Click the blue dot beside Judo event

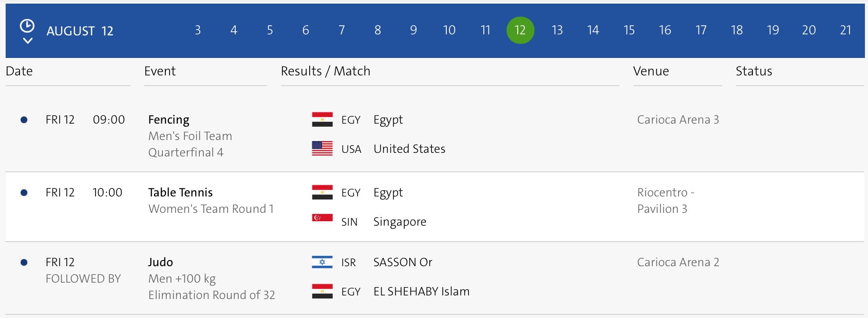24,263
